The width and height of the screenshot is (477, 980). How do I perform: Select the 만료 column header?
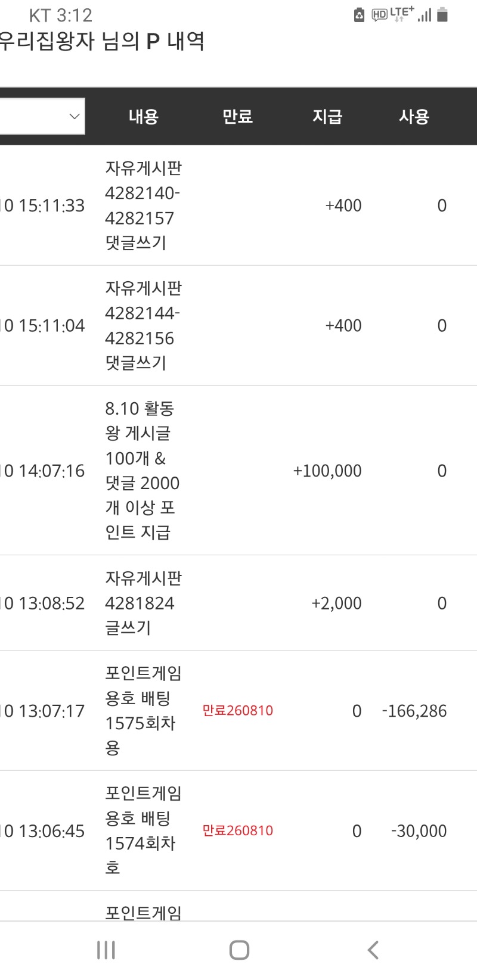pos(237,116)
